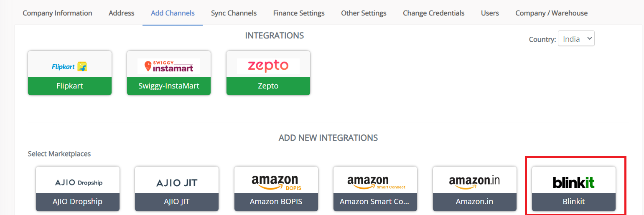The height and width of the screenshot is (215, 644).
Task: Select the Amazon Smart Connect tile
Action: point(375,189)
